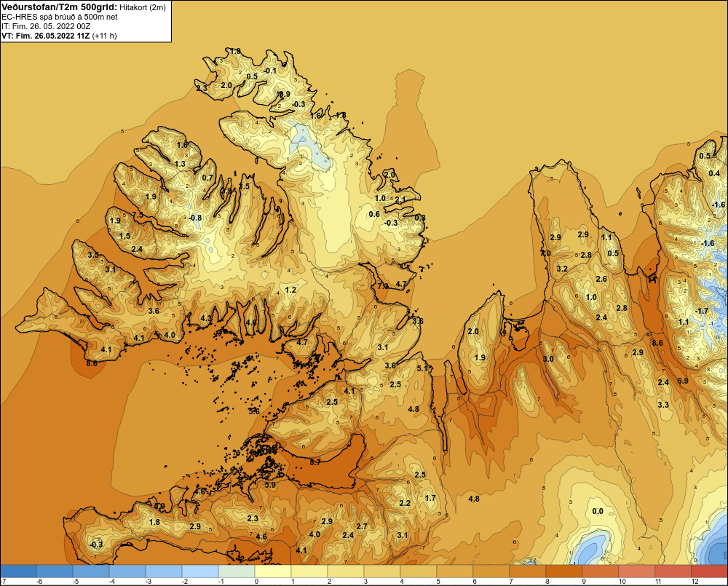The image size is (728, 586).
Task: Click the '1.2' temperature reading
Action: [x=290, y=290]
